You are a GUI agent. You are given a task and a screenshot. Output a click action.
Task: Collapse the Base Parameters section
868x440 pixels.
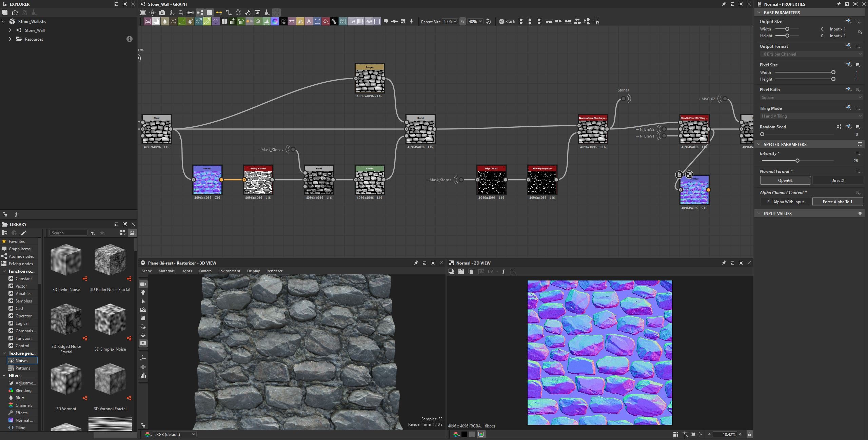(x=759, y=13)
